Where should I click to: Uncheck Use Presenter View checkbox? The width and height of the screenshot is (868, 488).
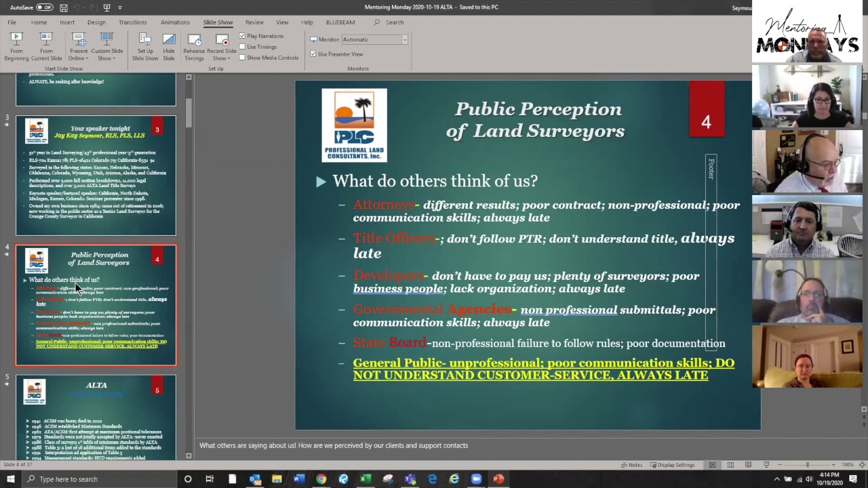tap(313, 54)
